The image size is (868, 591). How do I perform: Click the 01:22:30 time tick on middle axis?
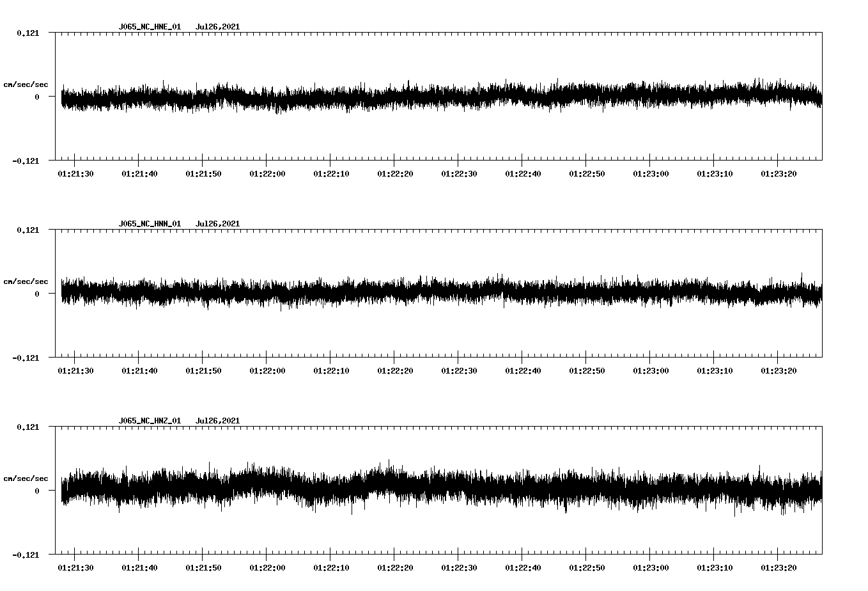[x=458, y=369]
